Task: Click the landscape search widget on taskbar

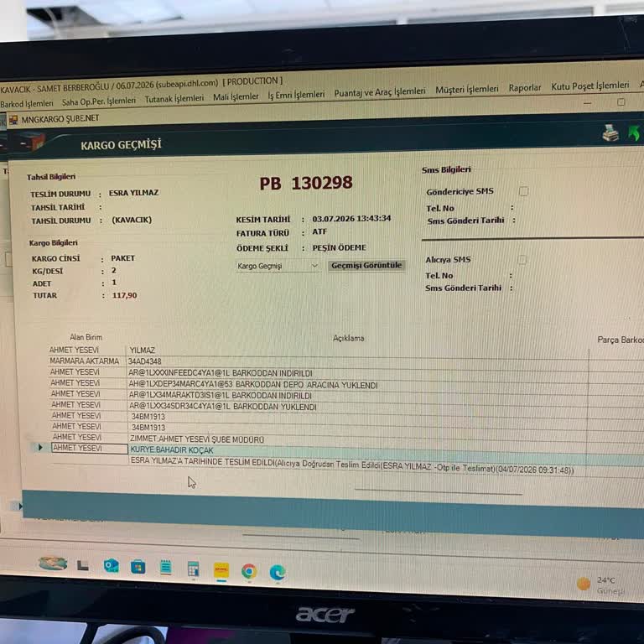Action: pos(53,563)
